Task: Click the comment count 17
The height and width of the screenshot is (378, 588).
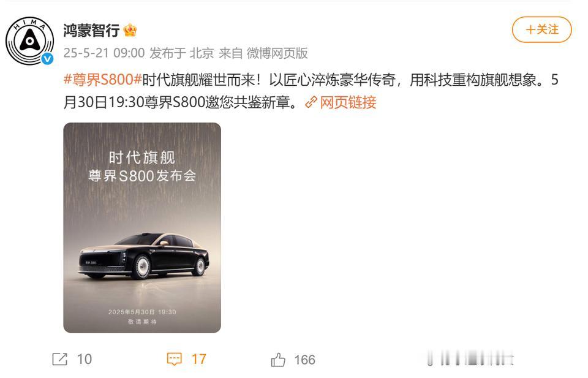Action: (x=198, y=359)
